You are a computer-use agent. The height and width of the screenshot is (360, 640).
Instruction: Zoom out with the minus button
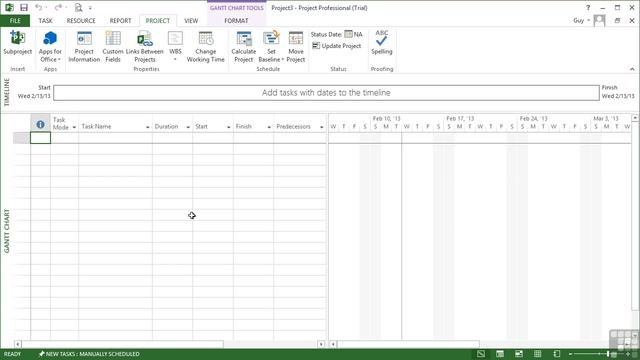pyautogui.click(x=570, y=354)
